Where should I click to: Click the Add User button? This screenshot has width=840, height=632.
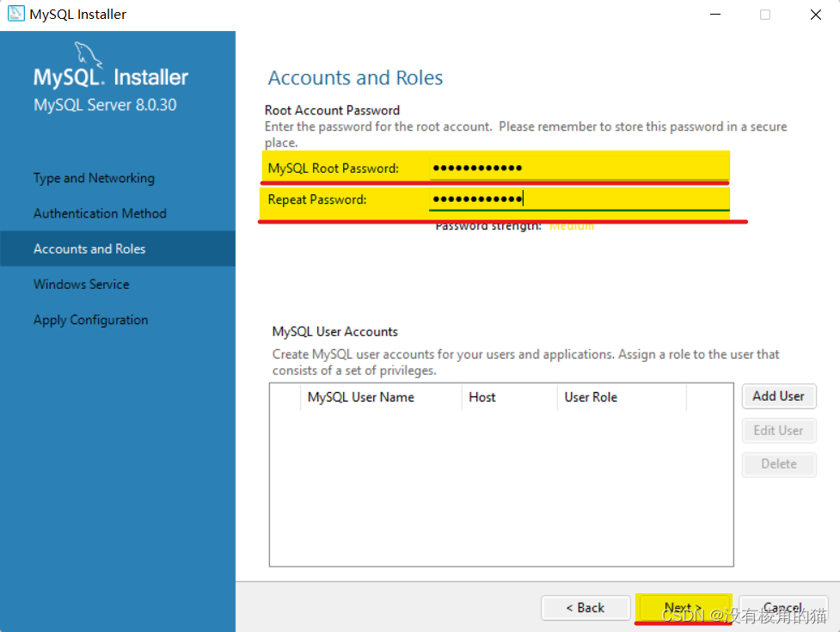[x=778, y=396]
